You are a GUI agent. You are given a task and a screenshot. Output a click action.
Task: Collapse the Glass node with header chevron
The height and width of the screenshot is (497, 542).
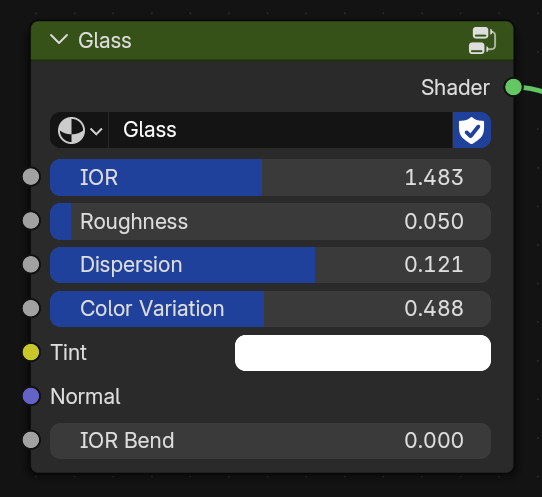coord(59,40)
